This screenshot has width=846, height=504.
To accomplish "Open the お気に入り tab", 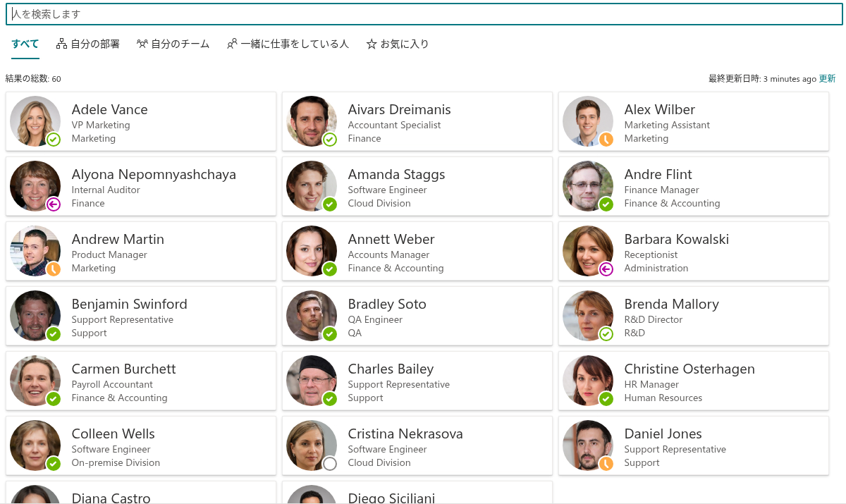I will point(398,44).
